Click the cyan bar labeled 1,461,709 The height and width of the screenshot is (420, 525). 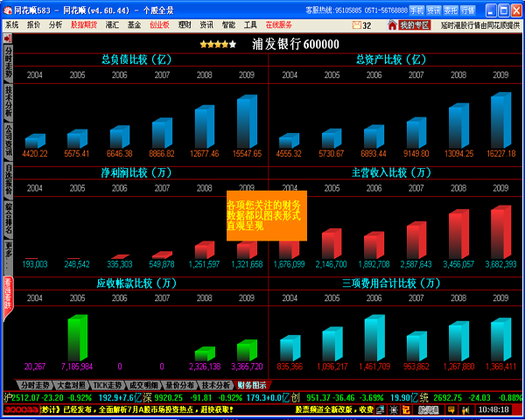(x=374, y=338)
